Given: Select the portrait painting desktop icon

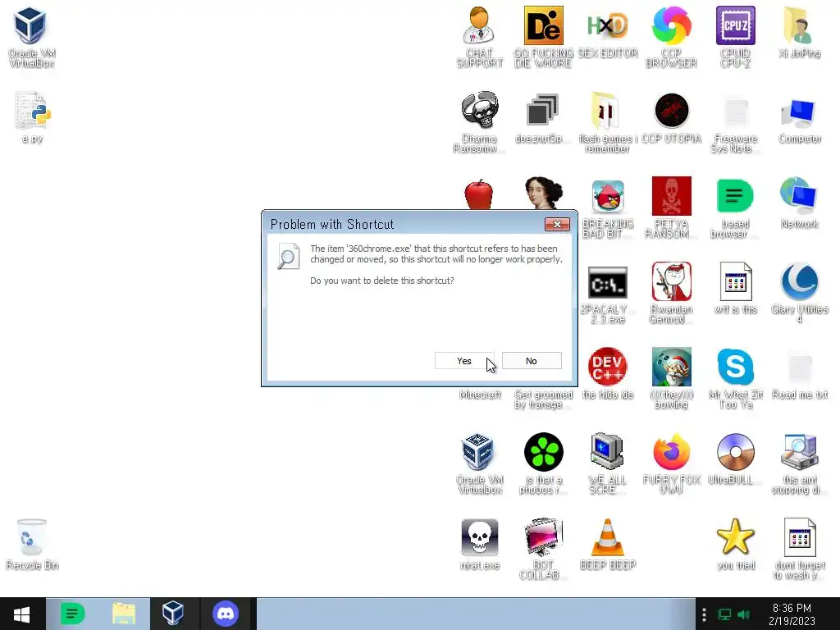Looking at the screenshot, I should 543,193.
